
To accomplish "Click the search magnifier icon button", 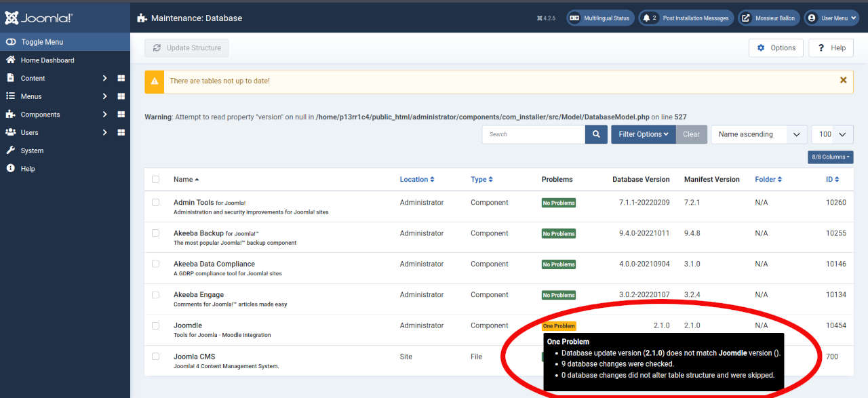I will click(595, 134).
